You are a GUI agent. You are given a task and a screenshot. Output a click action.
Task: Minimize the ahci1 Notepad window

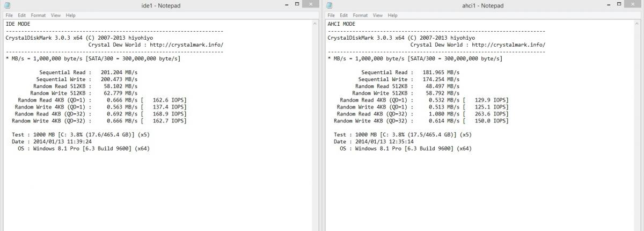pyautogui.click(x=608, y=4)
